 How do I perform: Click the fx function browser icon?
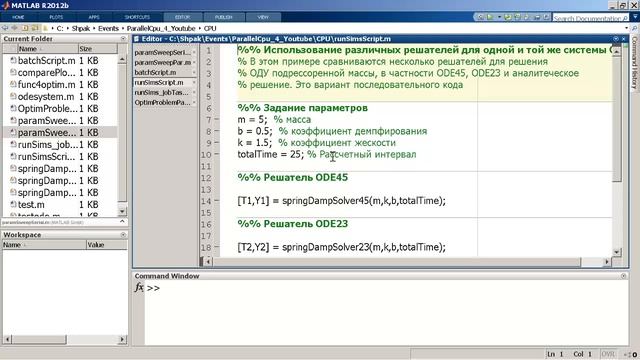(x=139, y=287)
